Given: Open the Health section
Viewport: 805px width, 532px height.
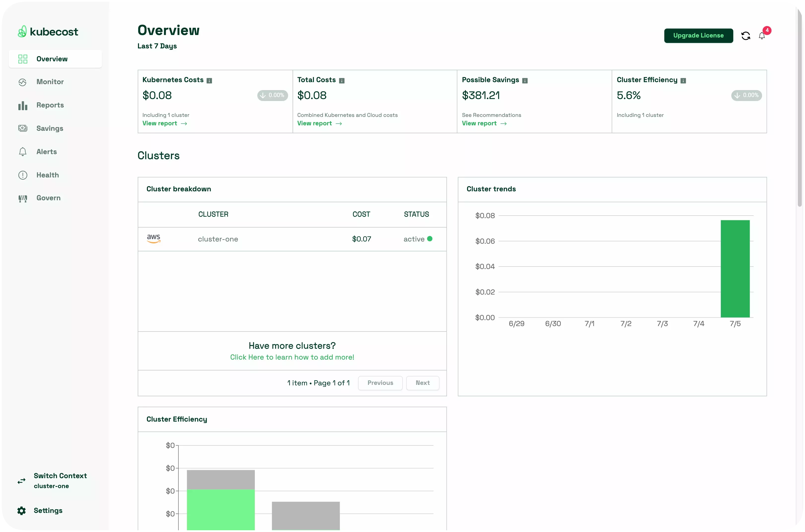Looking at the screenshot, I should coord(48,175).
